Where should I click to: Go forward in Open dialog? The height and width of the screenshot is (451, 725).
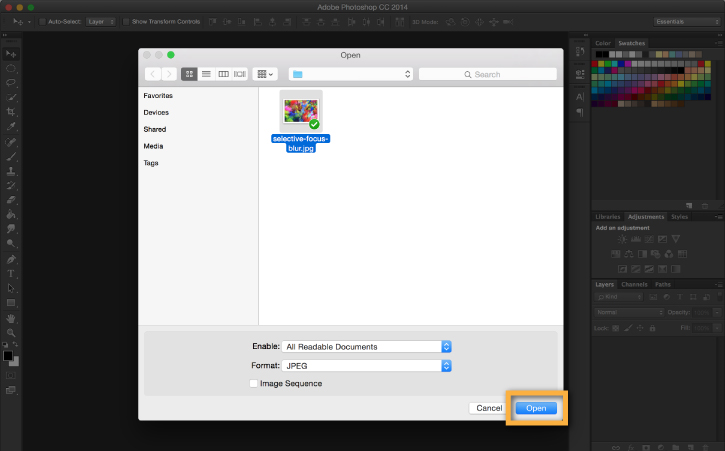pos(169,74)
